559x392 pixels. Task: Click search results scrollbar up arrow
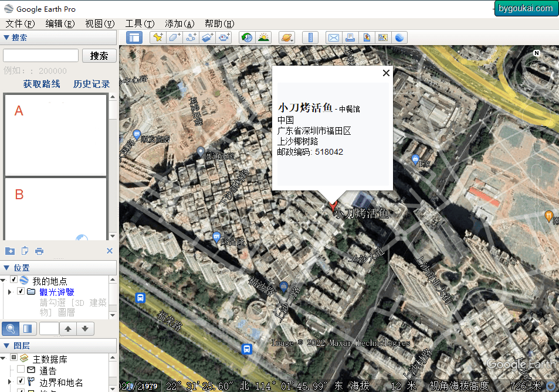(x=113, y=97)
